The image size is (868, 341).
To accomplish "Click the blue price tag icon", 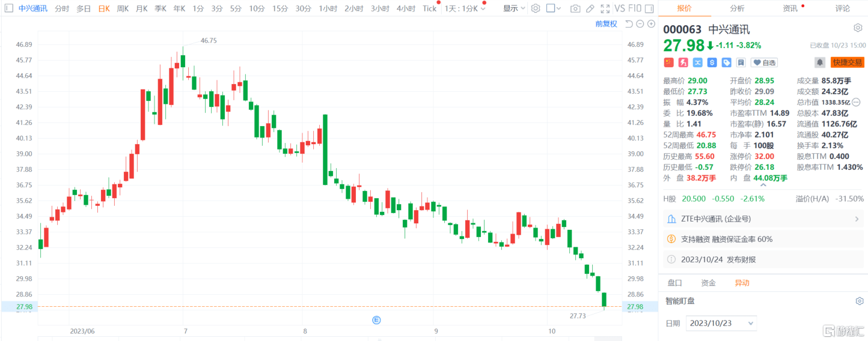I will pos(726,62).
